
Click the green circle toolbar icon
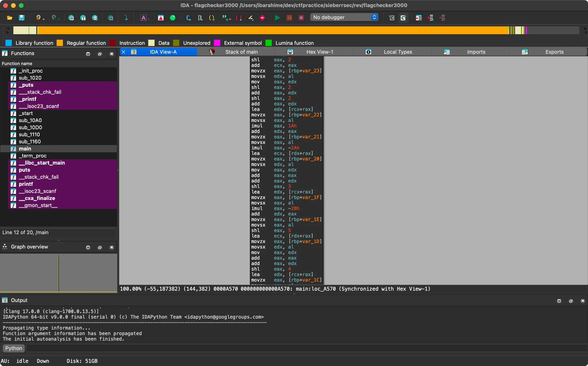173,18
